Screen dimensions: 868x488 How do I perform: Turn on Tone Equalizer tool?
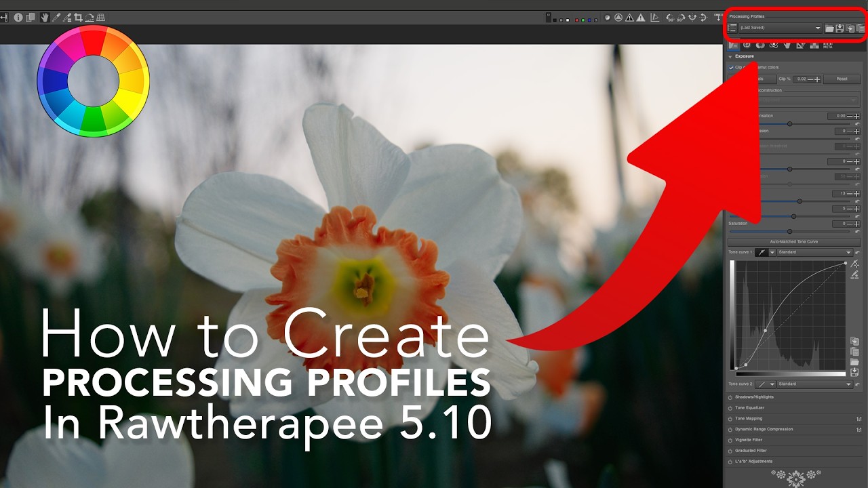tap(730, 408)
